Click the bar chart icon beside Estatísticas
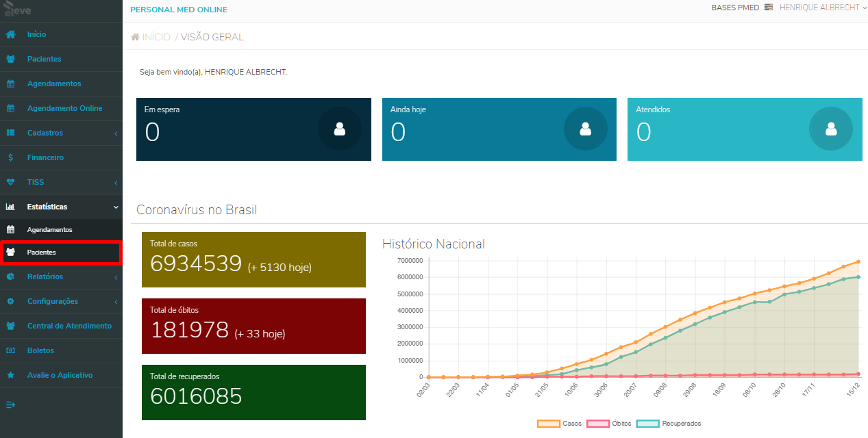The image size is (868, 438). (10, 207)
